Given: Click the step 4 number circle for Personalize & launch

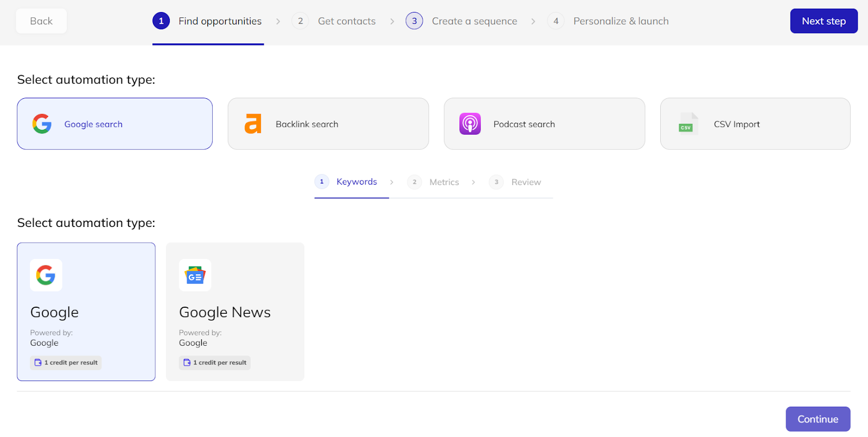Looking at the screenshot, I should pyautogui.click(x=556, y=21).
